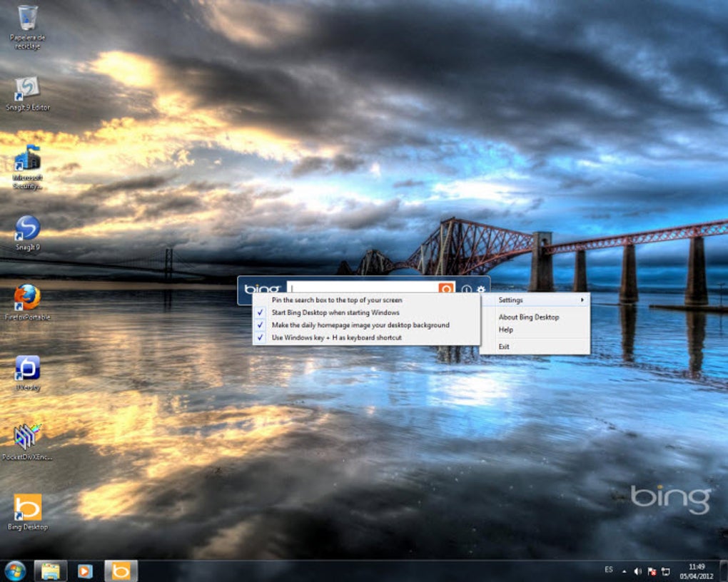This screenshot has height=582, width=728.
Task: Open the clock showing 05/04/2012
Action: click(697, 571)
